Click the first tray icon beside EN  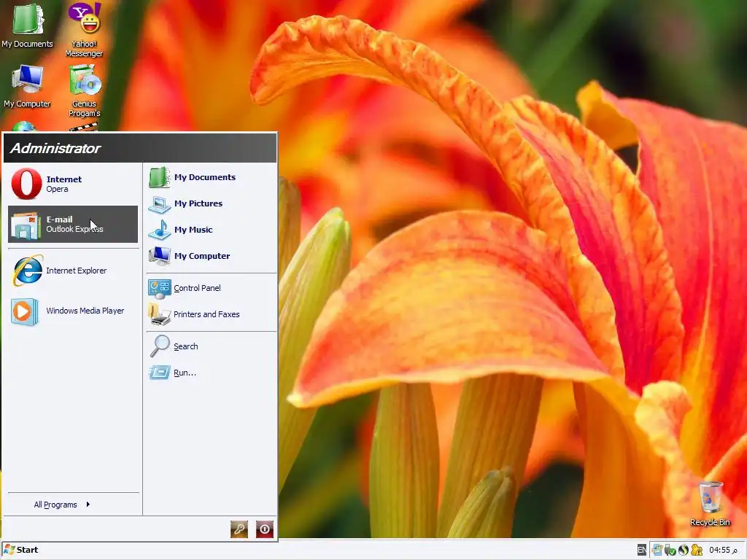(657, 551)
